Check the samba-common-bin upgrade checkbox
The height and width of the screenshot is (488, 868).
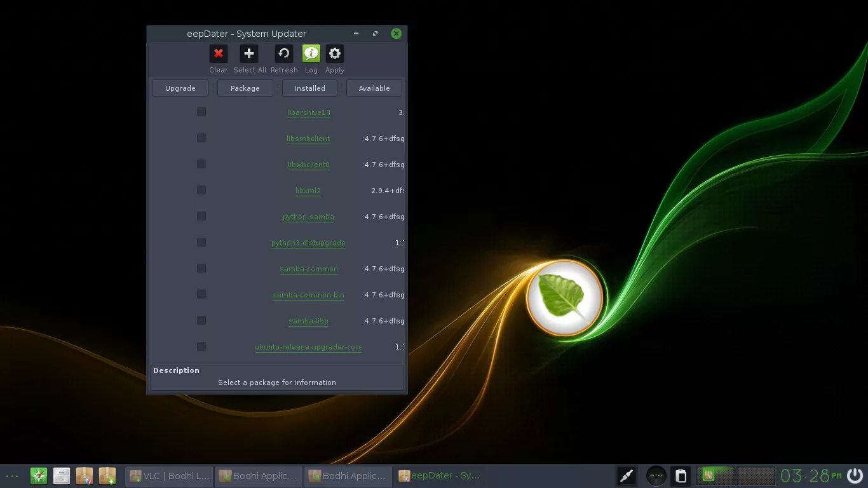[201, 294]
